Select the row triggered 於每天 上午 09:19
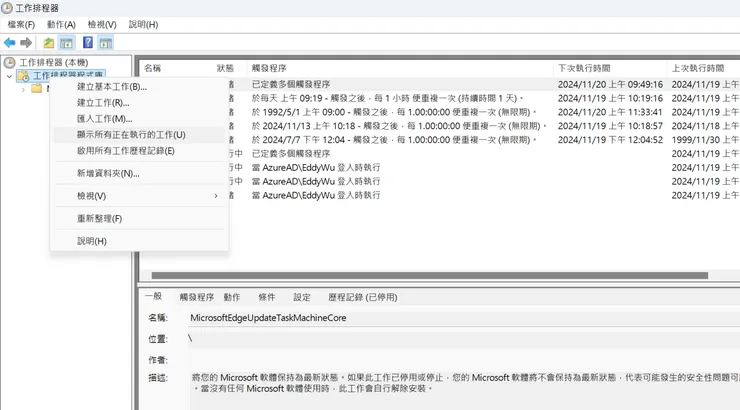 [440, 99]
